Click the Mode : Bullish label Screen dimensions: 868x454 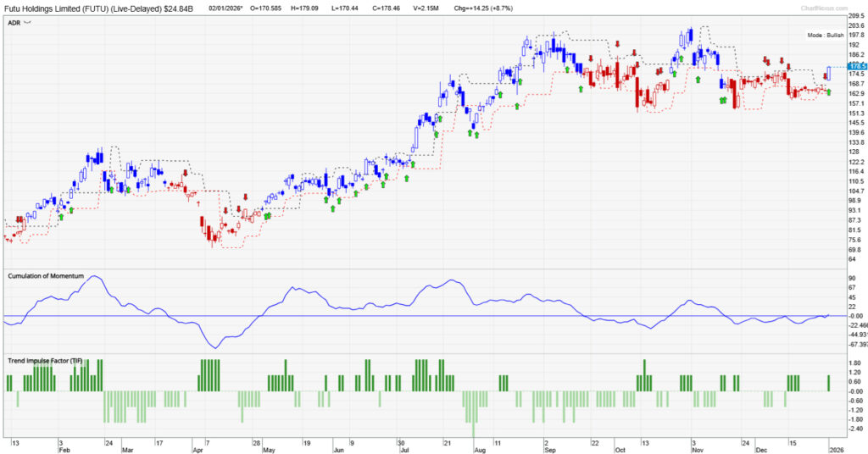[x=826, y=36]
